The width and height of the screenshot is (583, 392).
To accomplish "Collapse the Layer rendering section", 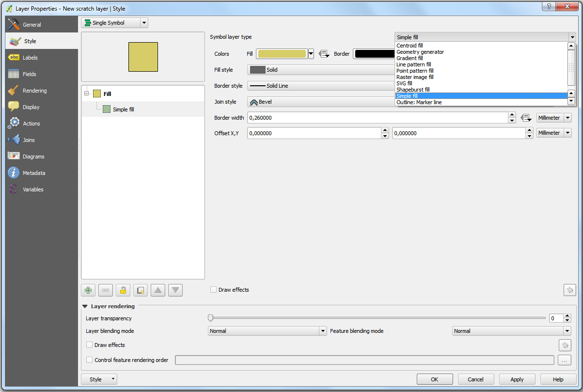I will coord(85,306).
